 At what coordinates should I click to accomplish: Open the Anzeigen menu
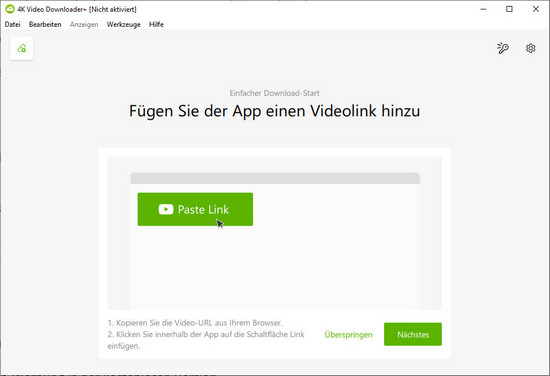[84, 24]
